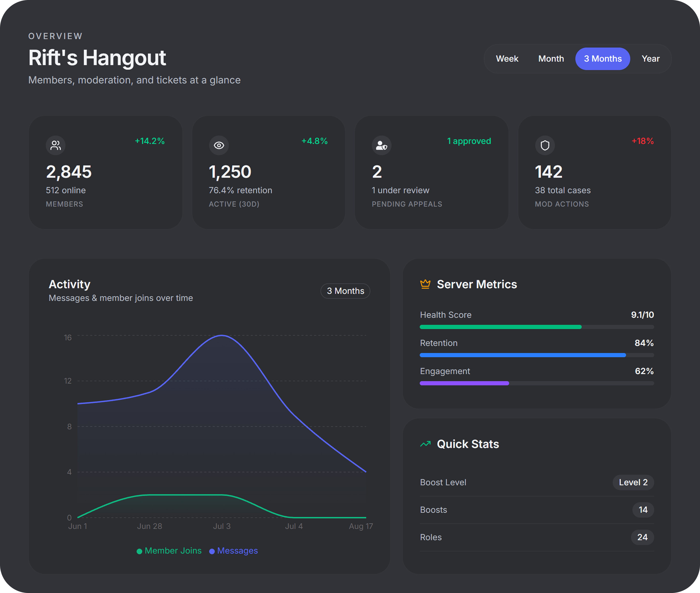Click the Mod Actions shield icon

(x=545, y=145)
